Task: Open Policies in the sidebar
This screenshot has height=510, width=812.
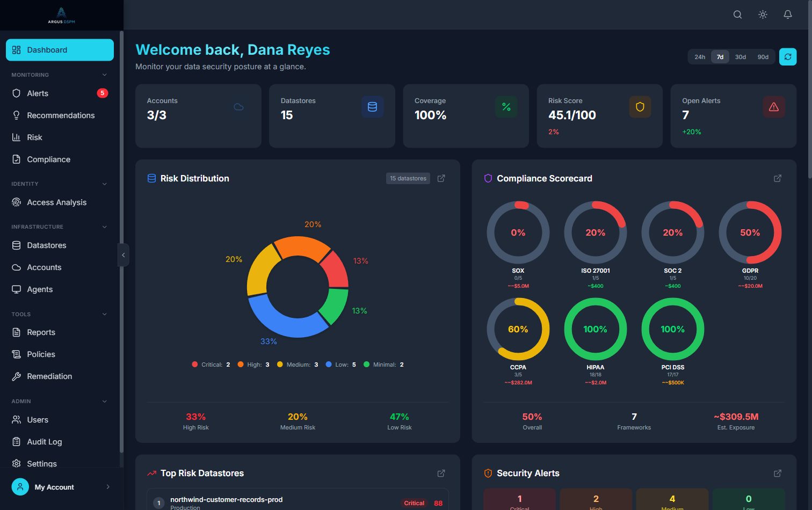Action: (x=60, y=354)
